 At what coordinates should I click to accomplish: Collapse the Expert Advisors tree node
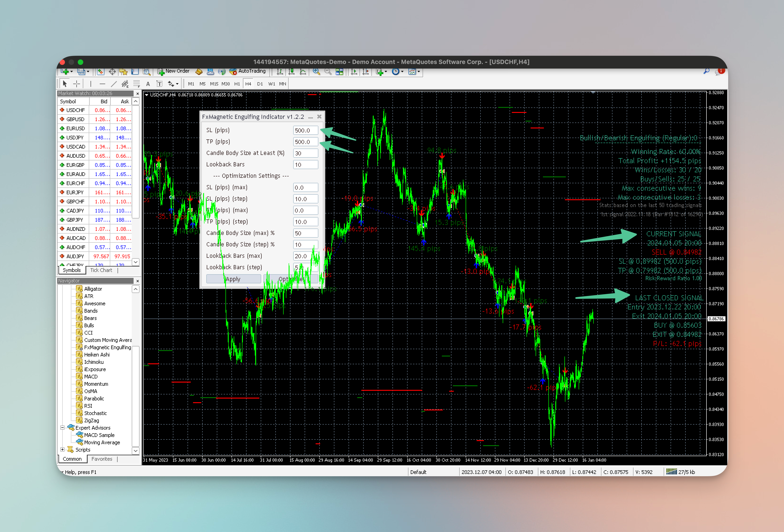click(x=62, y=428)
